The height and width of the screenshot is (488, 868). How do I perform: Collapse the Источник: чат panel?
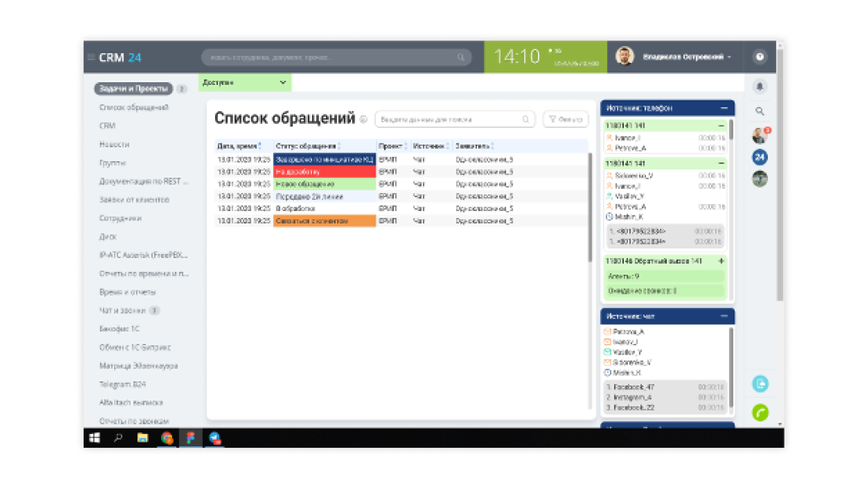tap(724, 316)
